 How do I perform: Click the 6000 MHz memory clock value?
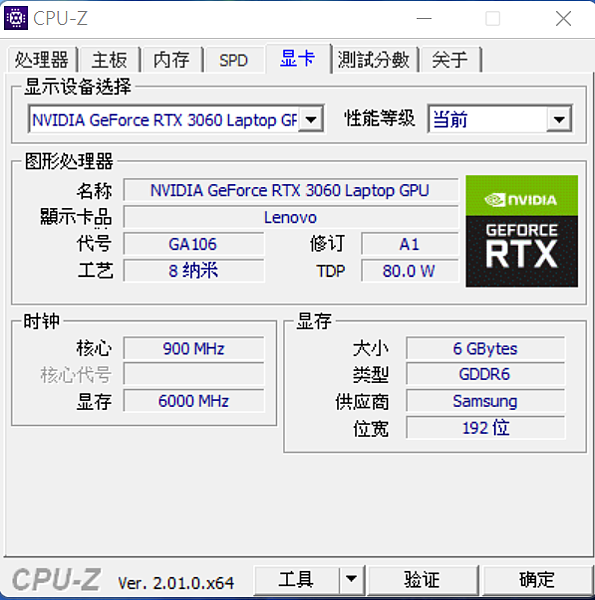(x=194, y=401)
